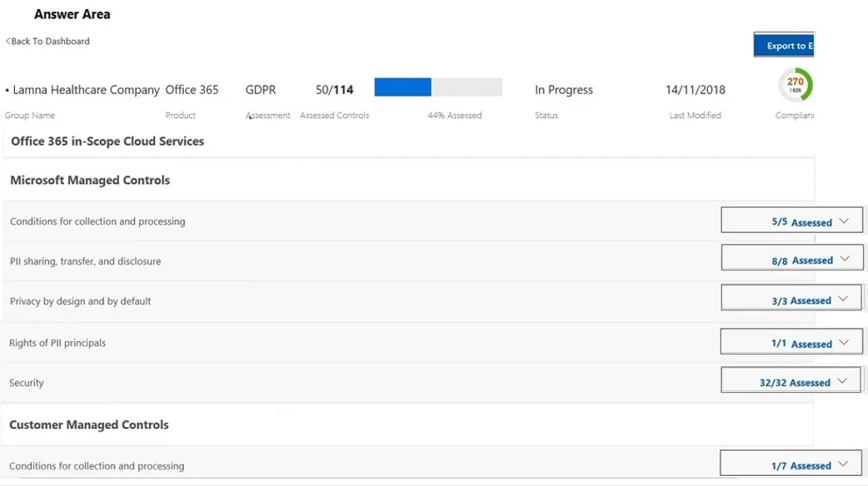The height and width of the screenshot is (486, 868).
Task: Click the Rights of PII principals row
Action: click(408, 343)
